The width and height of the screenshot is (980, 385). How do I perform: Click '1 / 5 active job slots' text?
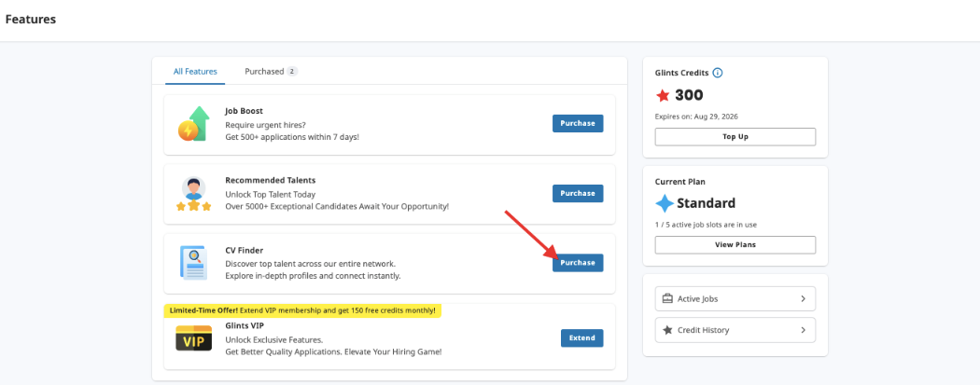pyautogui.click(x=707, y=225)
